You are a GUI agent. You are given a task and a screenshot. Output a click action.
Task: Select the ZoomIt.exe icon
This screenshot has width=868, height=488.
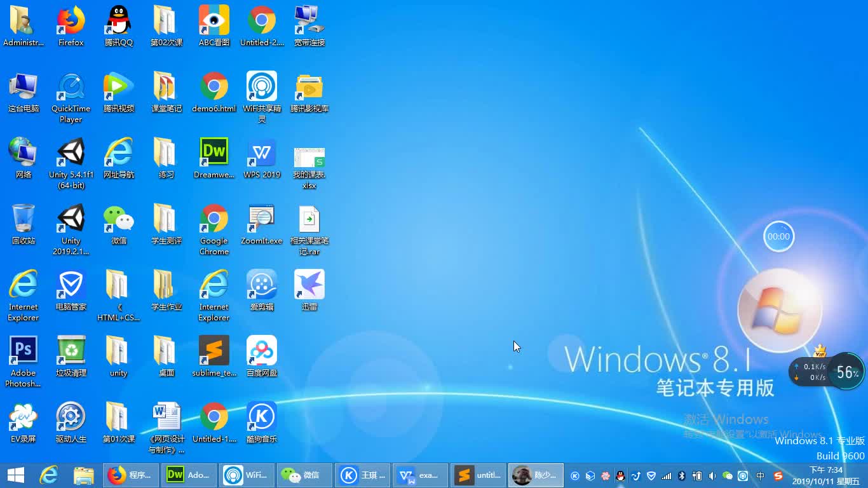point(262,224)
